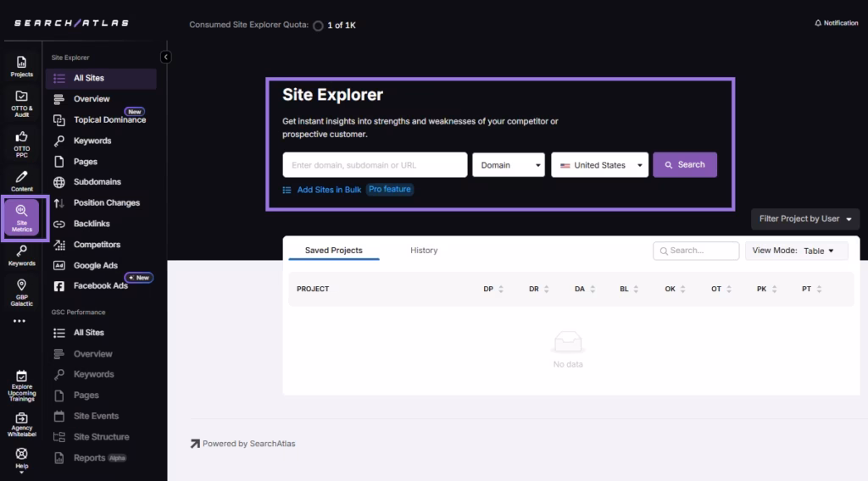Open Keywords icon in left rail
Viewport: 868px width, 481px height.
[22, 254]
